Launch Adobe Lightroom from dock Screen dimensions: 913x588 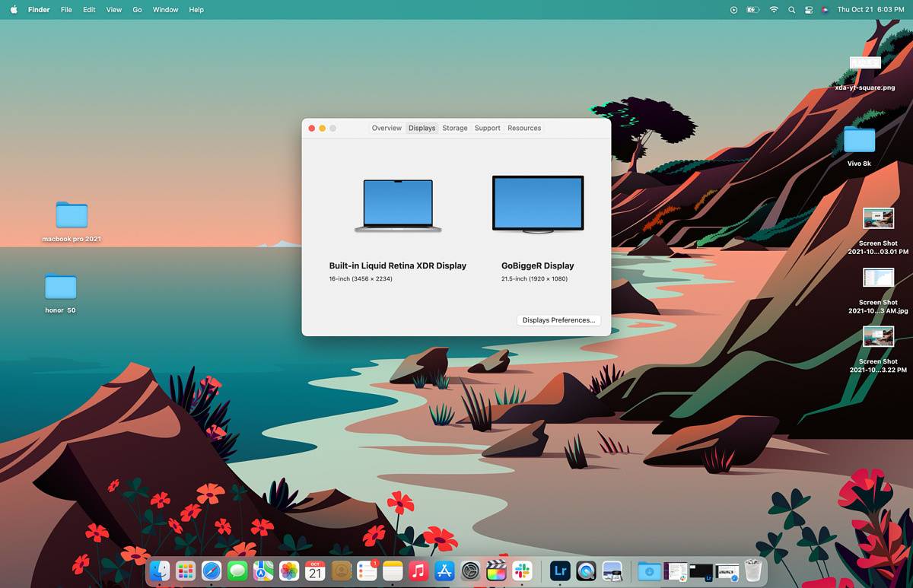pyautogui.click(x=560, y=571)
